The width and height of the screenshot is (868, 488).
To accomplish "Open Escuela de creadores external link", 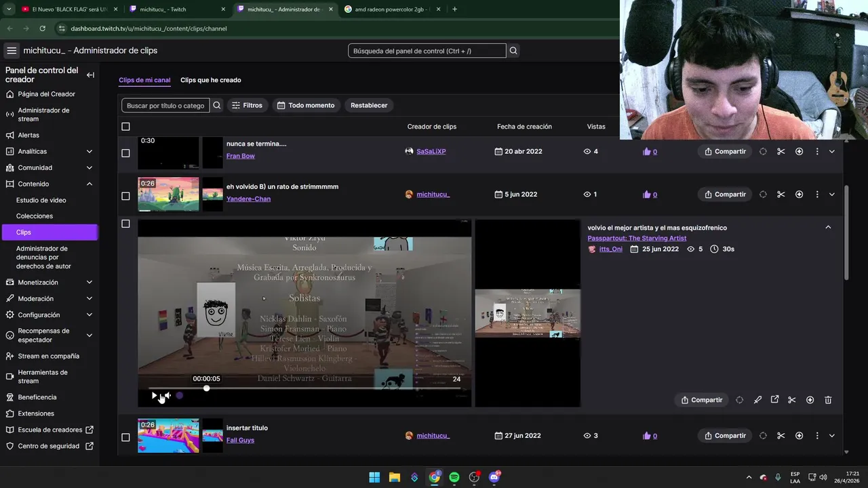I will [x=50, y=430].
